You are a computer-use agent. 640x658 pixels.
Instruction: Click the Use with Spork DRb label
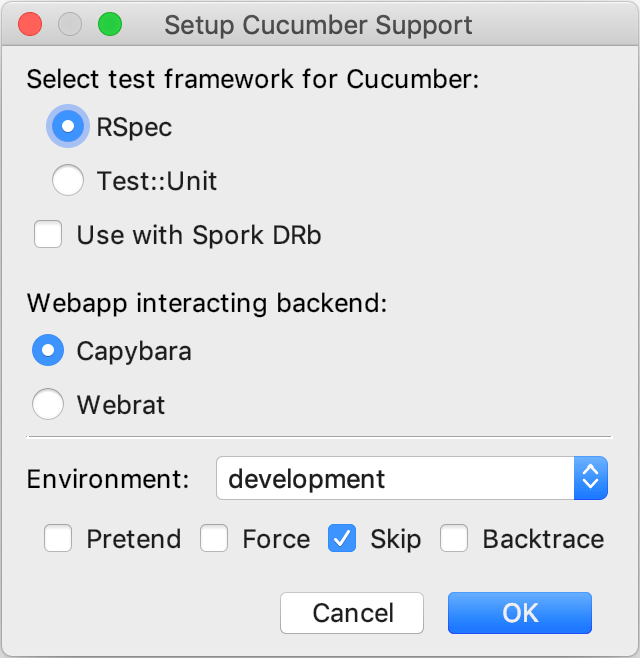[198, 235]
